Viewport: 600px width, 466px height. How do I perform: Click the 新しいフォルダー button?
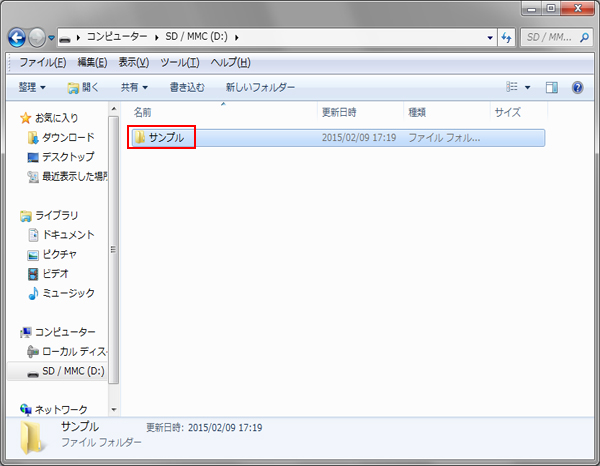(260, 87)
